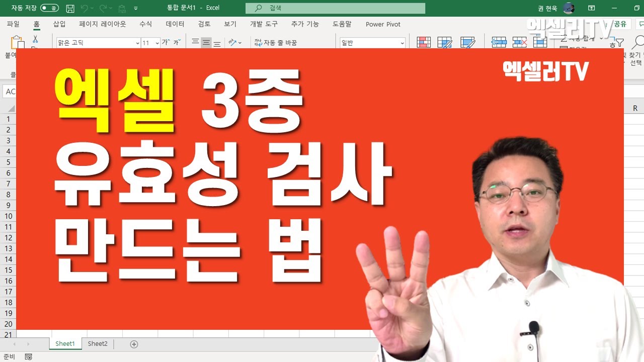Click the increase font size icon

pos(165,43)
